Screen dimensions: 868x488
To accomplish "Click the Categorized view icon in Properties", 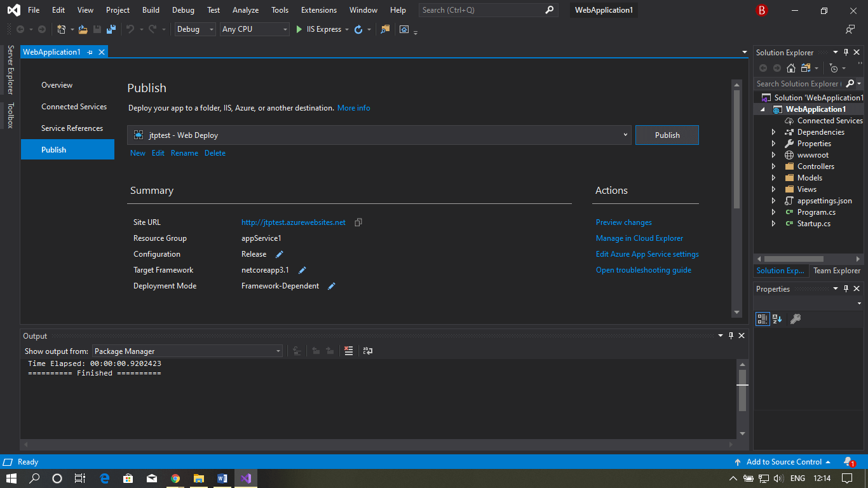I will tap(763, 319).
